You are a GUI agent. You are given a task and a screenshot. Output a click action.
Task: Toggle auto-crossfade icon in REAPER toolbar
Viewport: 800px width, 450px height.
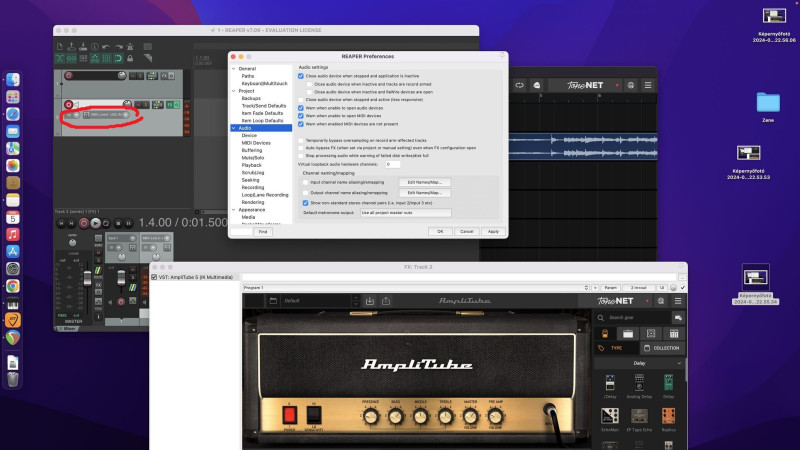pyautogui.click(x=60, y=59)
